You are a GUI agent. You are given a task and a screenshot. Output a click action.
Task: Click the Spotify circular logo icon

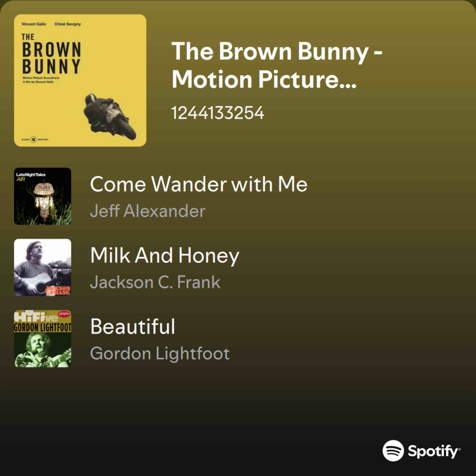click(393, 451)
